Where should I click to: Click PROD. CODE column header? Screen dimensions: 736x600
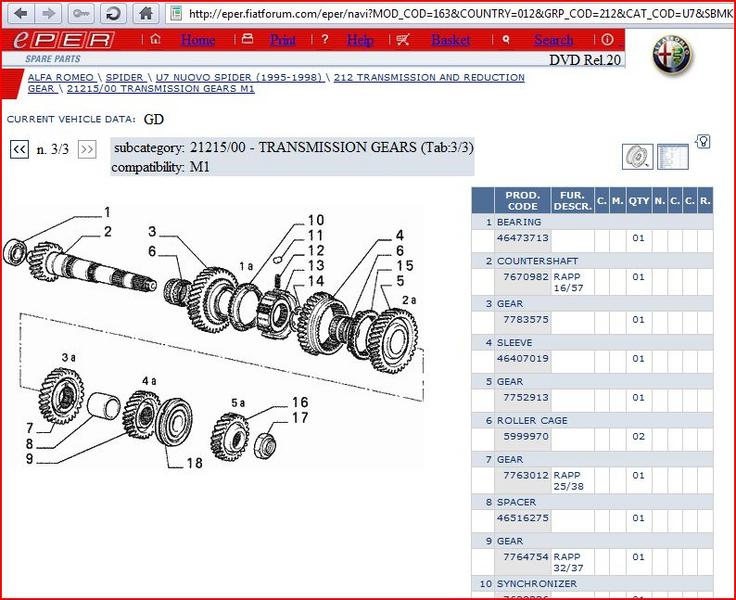[x=522, y=200]
